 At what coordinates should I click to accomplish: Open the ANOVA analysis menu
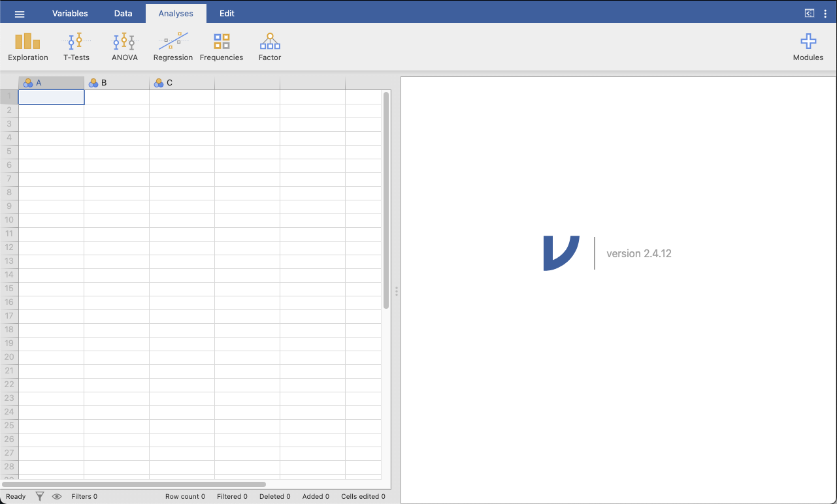[x=124, y=47]
